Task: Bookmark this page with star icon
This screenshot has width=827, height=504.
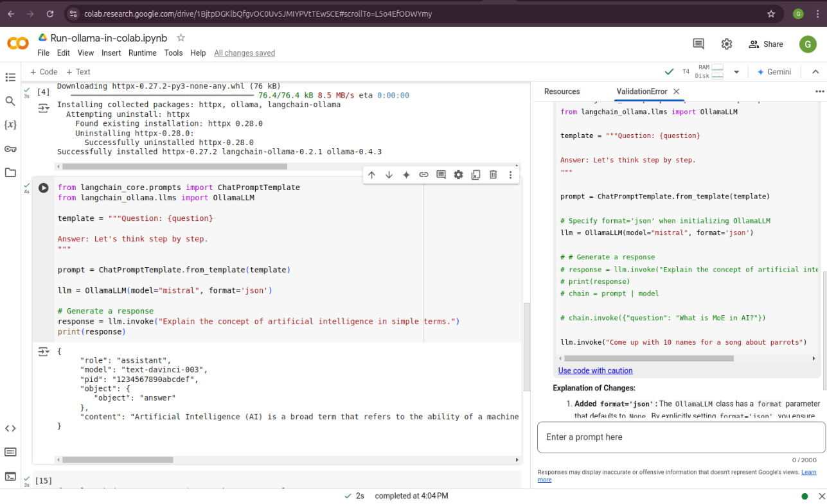Action: [771, 13]
